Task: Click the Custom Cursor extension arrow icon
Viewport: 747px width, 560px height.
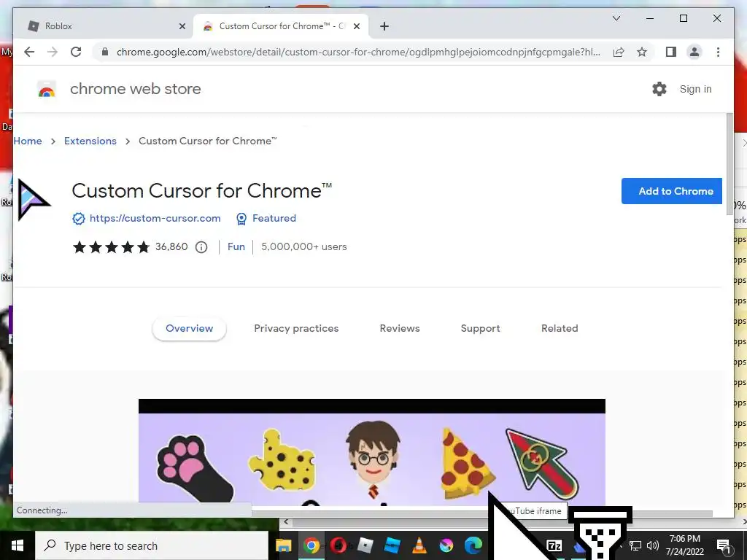Action: click(34, 200)
